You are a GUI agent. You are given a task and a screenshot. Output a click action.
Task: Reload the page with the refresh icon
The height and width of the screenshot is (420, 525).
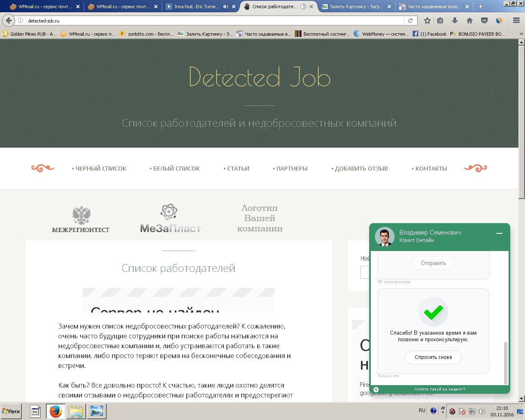point(410,21)
